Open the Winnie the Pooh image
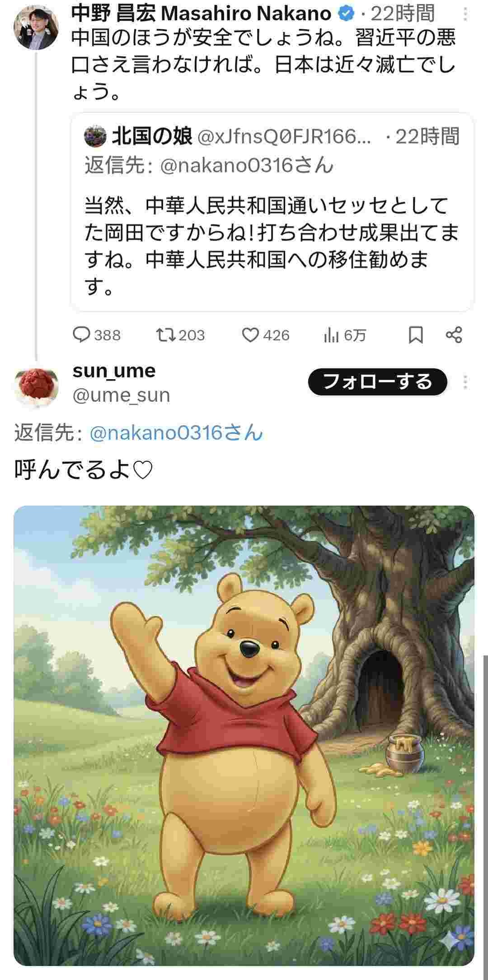 point(244,735)
